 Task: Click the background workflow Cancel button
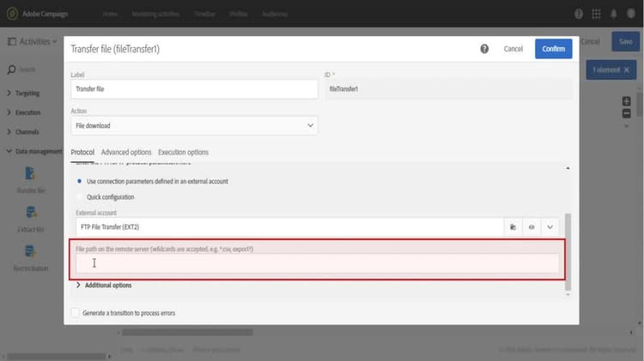pyautogui.click(x=590, y=41)
